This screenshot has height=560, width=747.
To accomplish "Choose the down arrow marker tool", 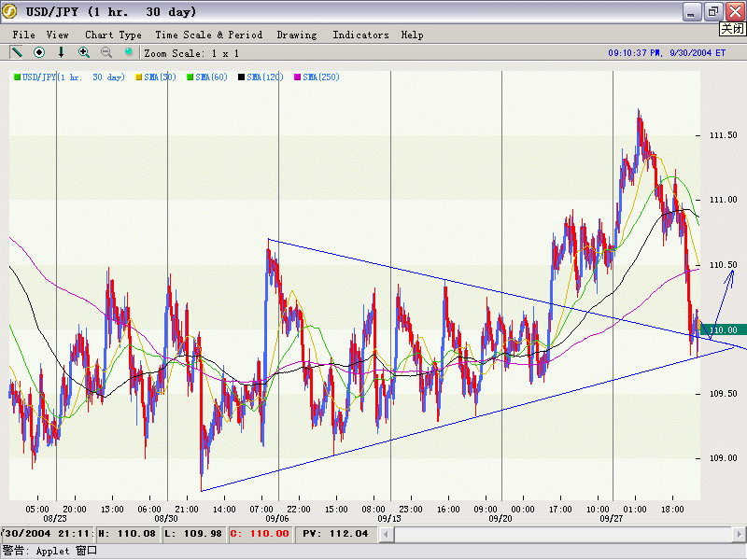I will (x=62, y=53).
